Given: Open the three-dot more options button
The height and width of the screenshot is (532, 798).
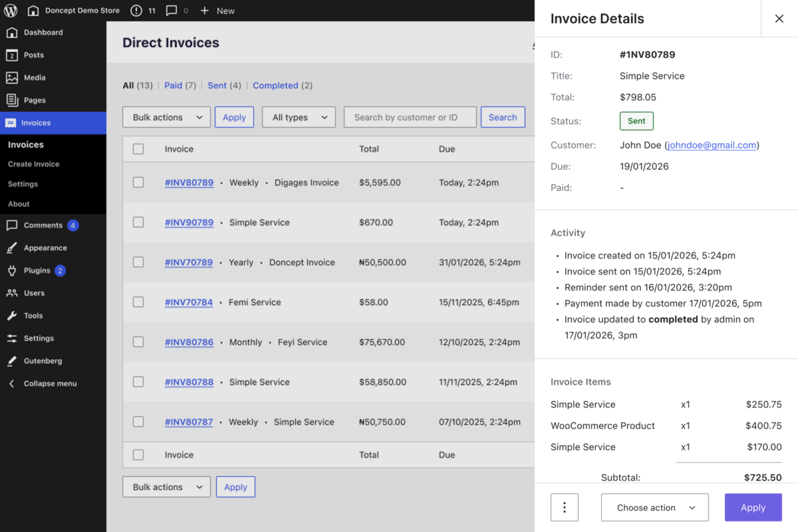Looking at the screenshot, I should click(x=565, y=507).
